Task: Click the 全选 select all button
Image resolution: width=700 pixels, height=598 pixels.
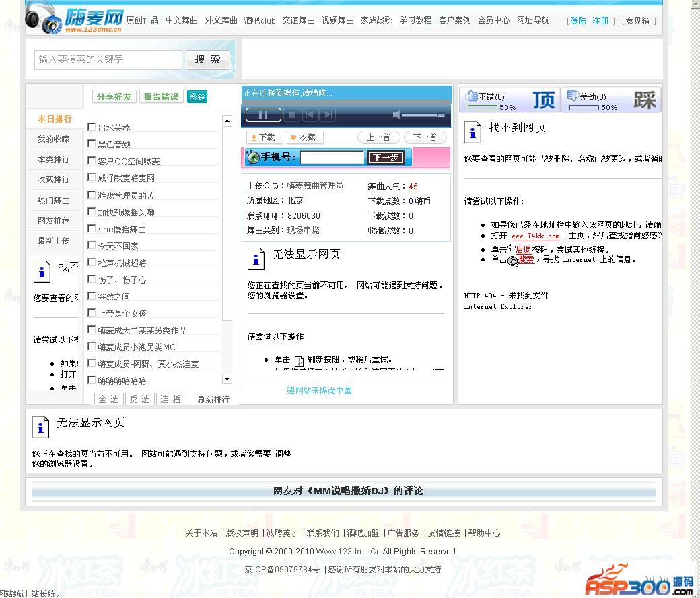Action: click(108, 399)
